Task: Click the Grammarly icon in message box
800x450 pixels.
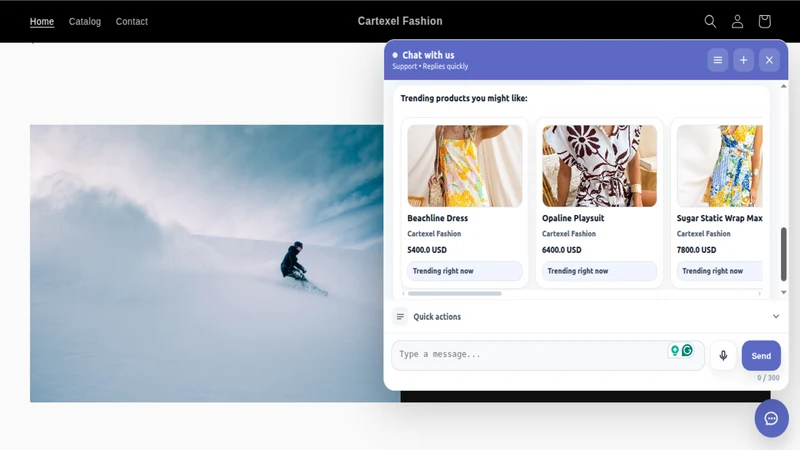Action: [687, 350]
